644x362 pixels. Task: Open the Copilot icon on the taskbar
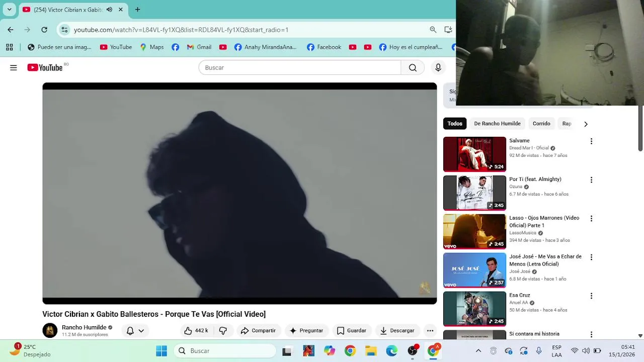click(x=330, y=351)
